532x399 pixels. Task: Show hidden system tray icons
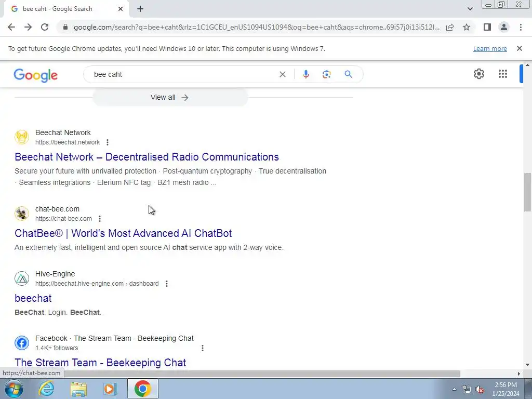[454, 389]
